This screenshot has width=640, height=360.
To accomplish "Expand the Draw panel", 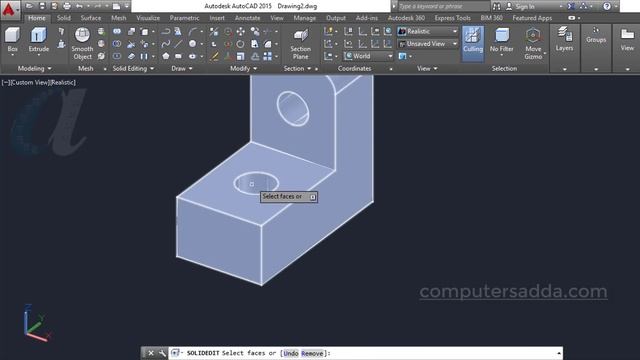I will pyautogui.click(x=182, y=69).
